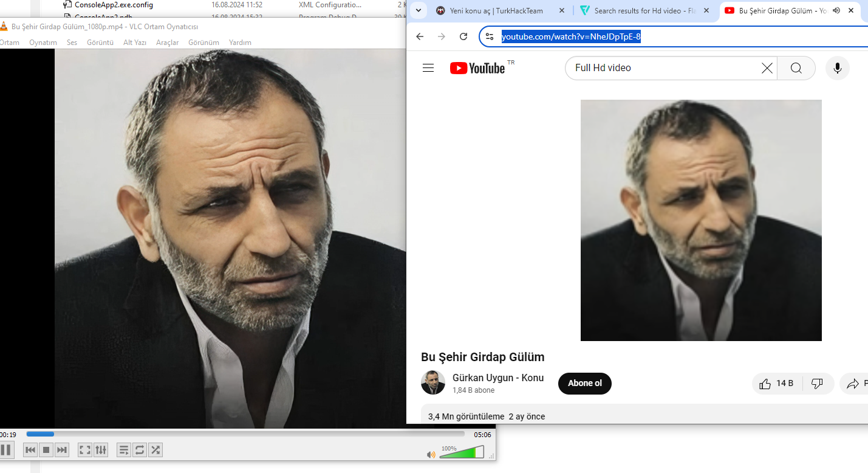Click the Chrome address bar URL

[571, 37]
